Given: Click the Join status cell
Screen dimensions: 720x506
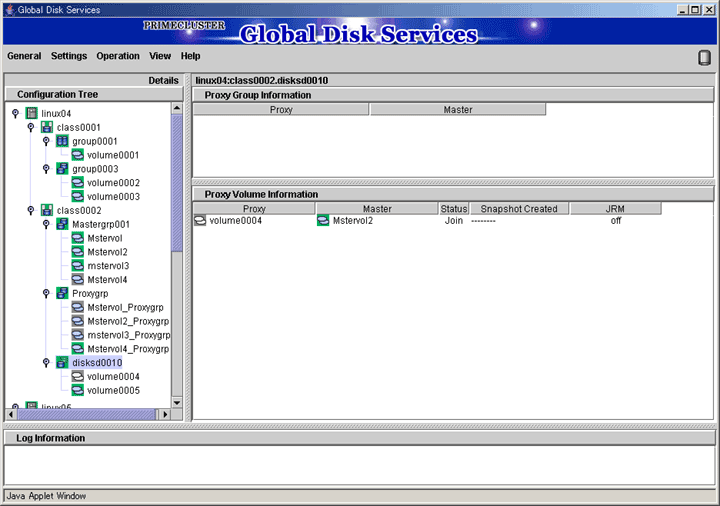Looking at the screenshot, I should coord(454,220).
